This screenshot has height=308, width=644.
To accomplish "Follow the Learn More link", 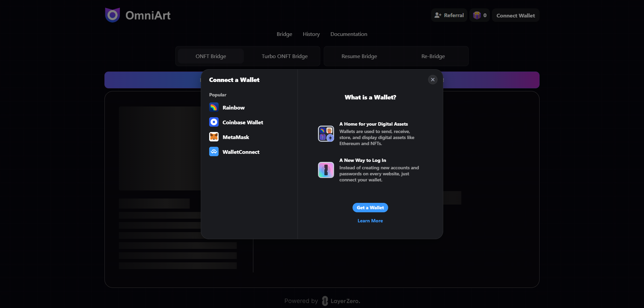I will 370,221.
